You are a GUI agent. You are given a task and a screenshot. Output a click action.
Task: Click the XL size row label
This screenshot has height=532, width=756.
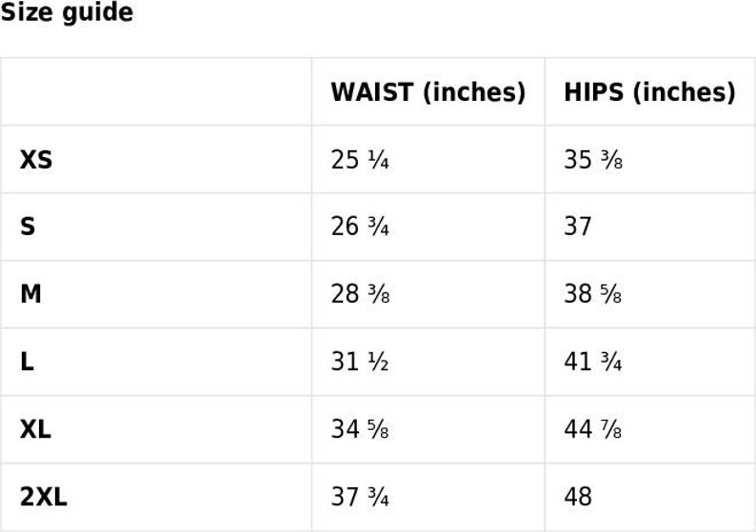click(35, 429)
